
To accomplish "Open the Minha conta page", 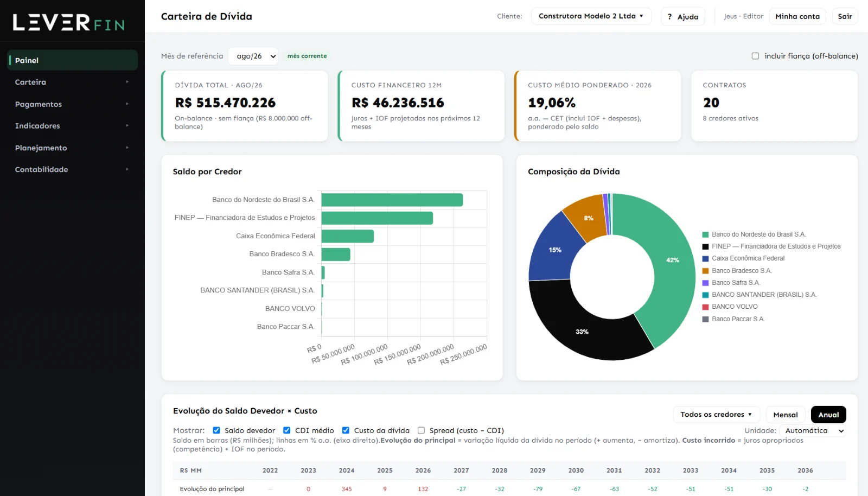I will (x=797, y=16).
